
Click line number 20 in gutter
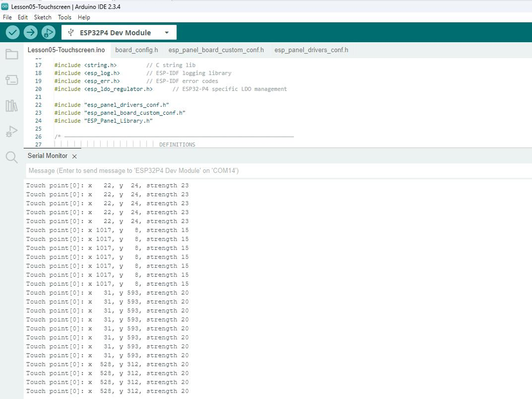tap(38, 89)
